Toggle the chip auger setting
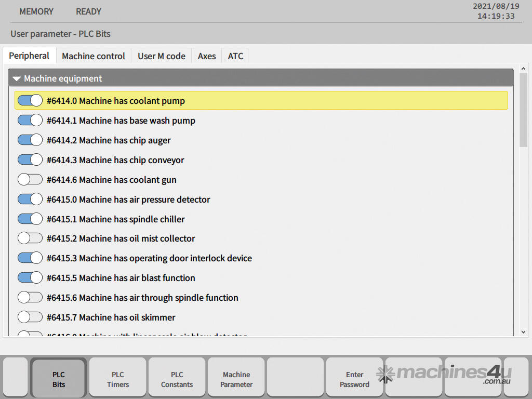 pos(30,140)
